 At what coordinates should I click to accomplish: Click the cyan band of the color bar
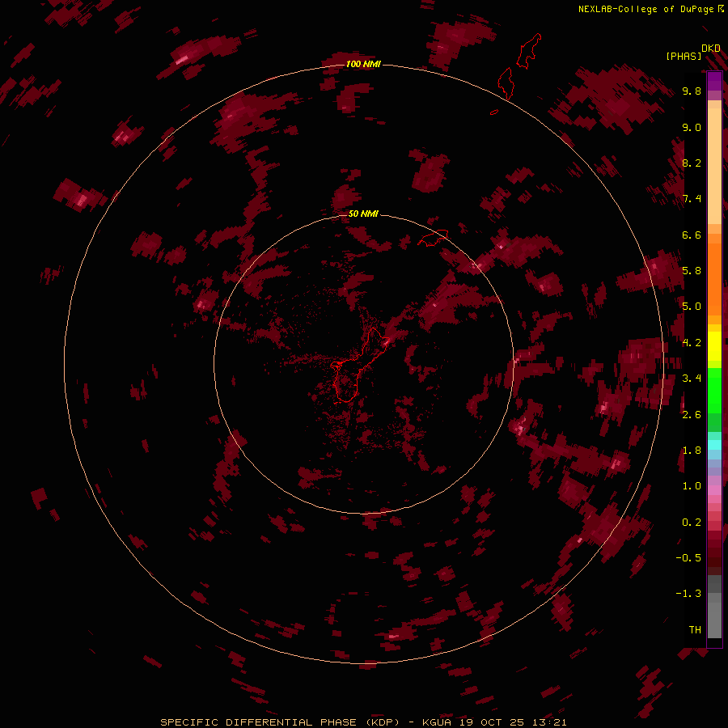tap(714, 444)
